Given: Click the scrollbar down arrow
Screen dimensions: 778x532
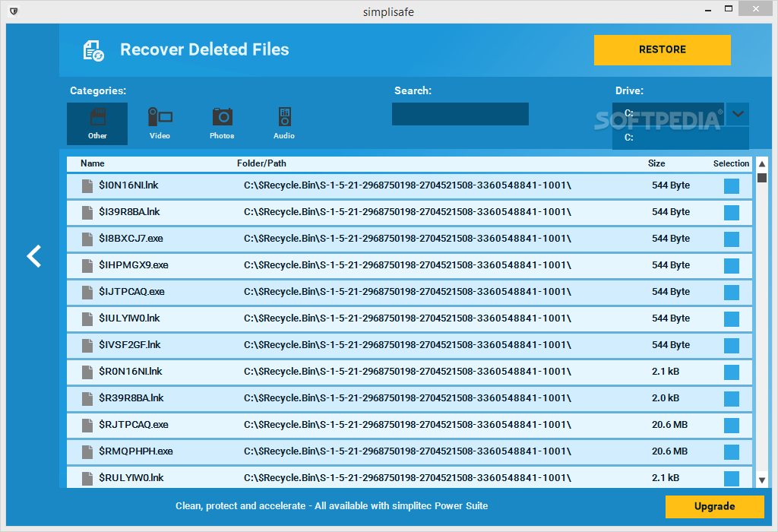Looking at the screenshot, I should click(762, 480).
